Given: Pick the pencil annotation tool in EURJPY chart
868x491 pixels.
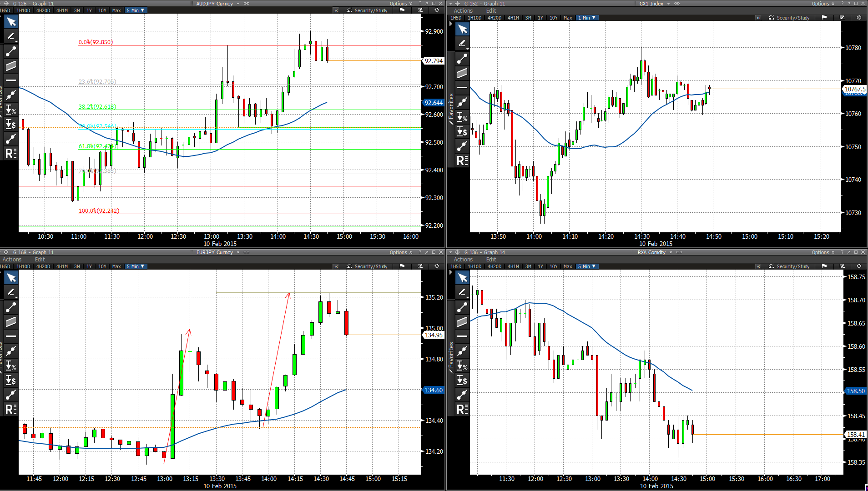Looking at the screenshot, I should click(x=11, y=292).
